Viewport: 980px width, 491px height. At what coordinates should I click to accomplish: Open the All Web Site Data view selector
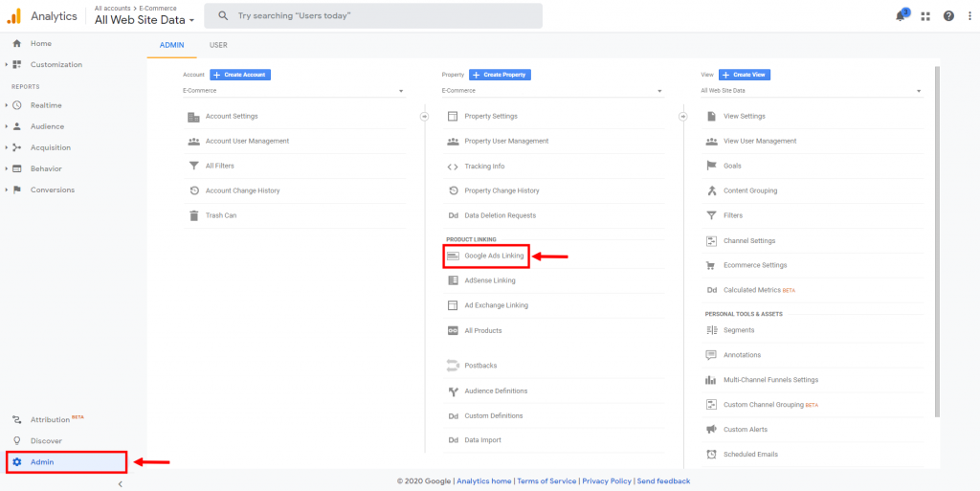click(145, 20)
